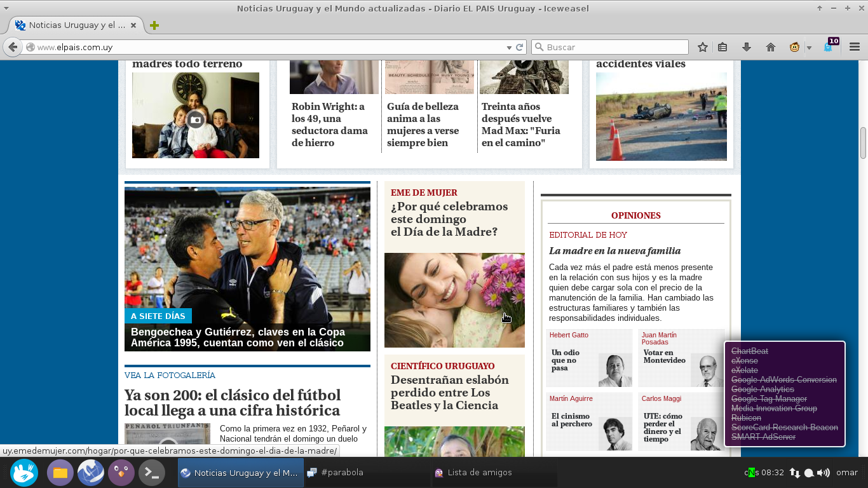
Task: Click the A SIETE DÍAS section tag
Action: click(x=158, y=316)
